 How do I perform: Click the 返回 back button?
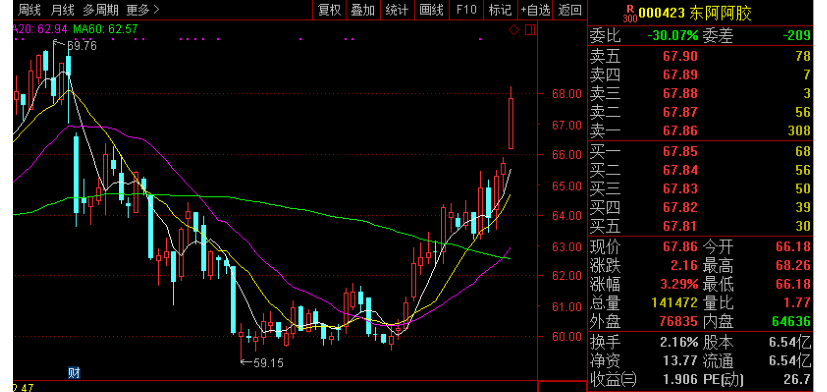(x=570, y=9)
